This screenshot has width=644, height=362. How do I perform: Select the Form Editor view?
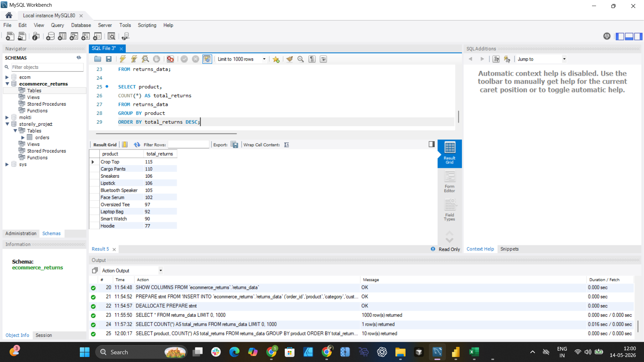point(449,182)
